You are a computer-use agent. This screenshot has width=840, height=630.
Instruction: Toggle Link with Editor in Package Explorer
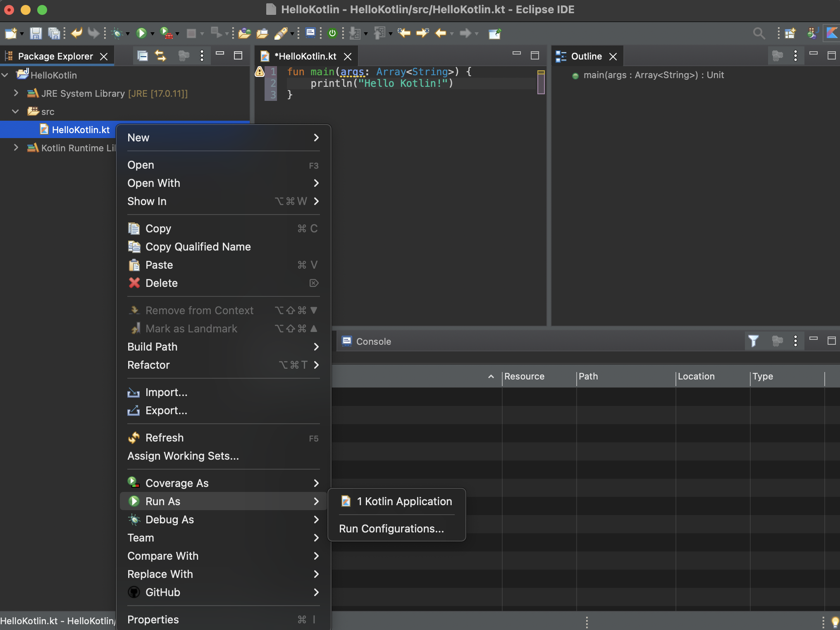(x=160, y=56)
